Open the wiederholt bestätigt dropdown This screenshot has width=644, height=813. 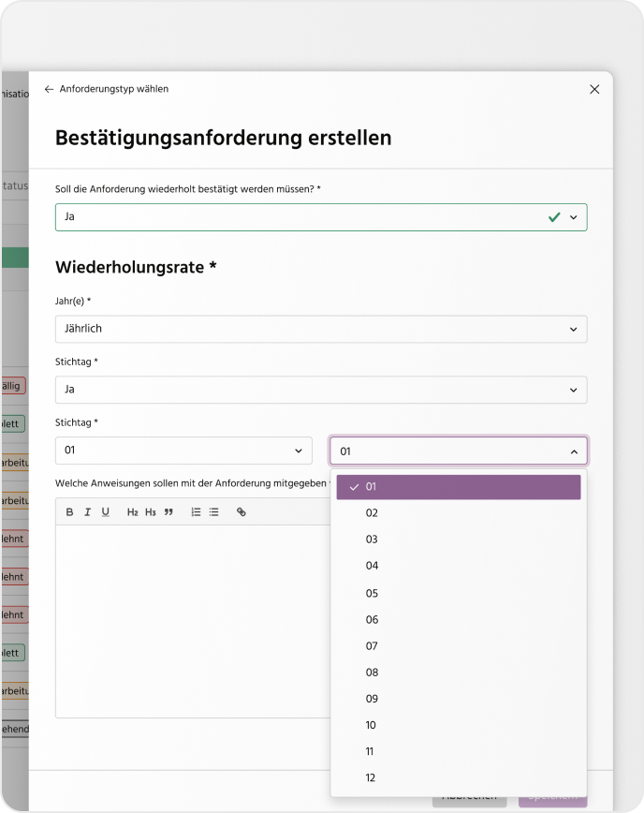click(x=321, y=217)
